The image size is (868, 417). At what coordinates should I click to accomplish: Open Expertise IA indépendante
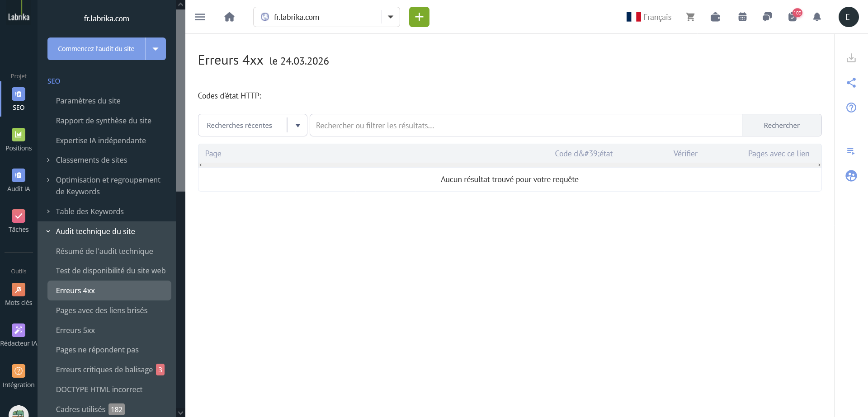(101, 141)
